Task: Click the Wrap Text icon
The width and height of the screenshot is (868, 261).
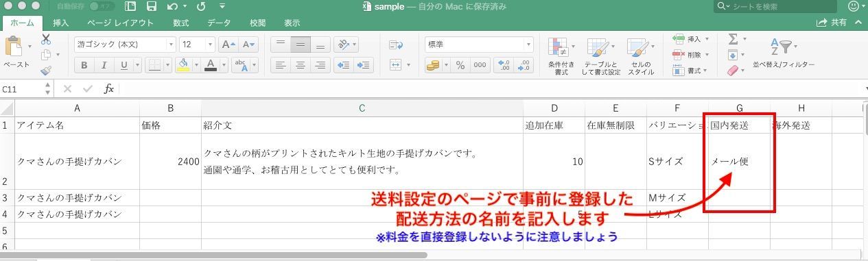Action: pyautogui.click(x=395, y=45)
